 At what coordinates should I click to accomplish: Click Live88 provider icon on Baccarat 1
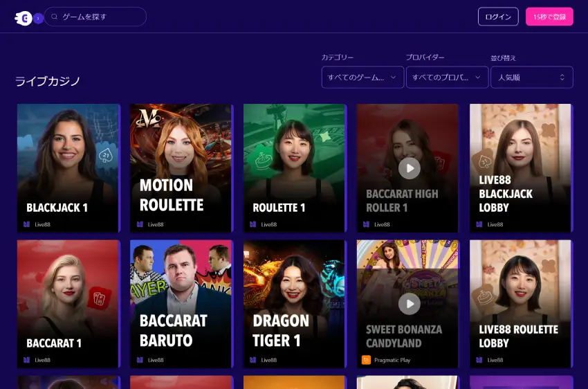click(26, 360)
